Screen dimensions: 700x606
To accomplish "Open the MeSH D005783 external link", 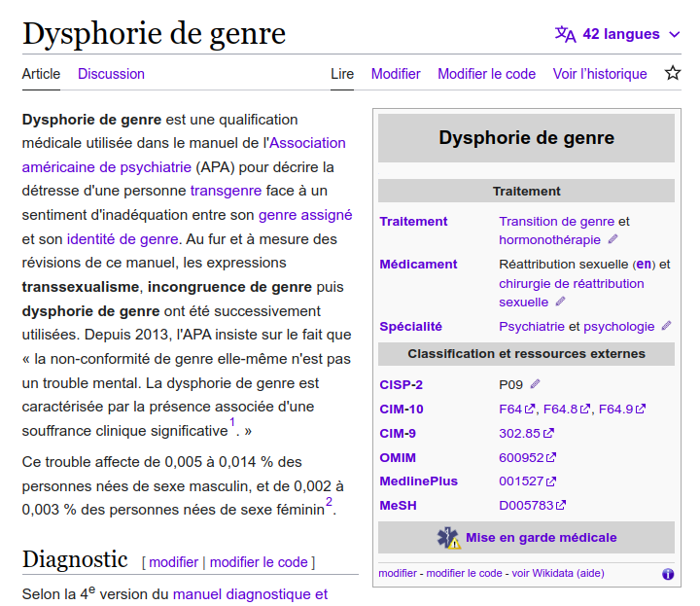I will click(526, 505).
